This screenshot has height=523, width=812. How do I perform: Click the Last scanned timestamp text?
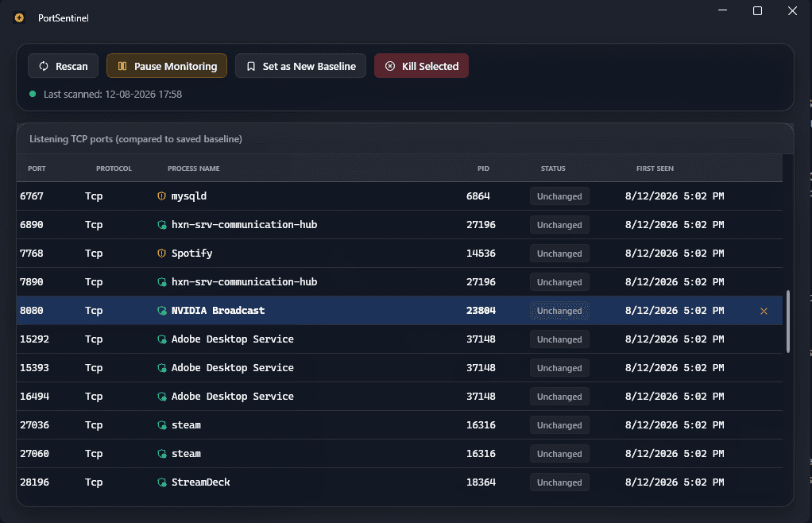[113, 95]
